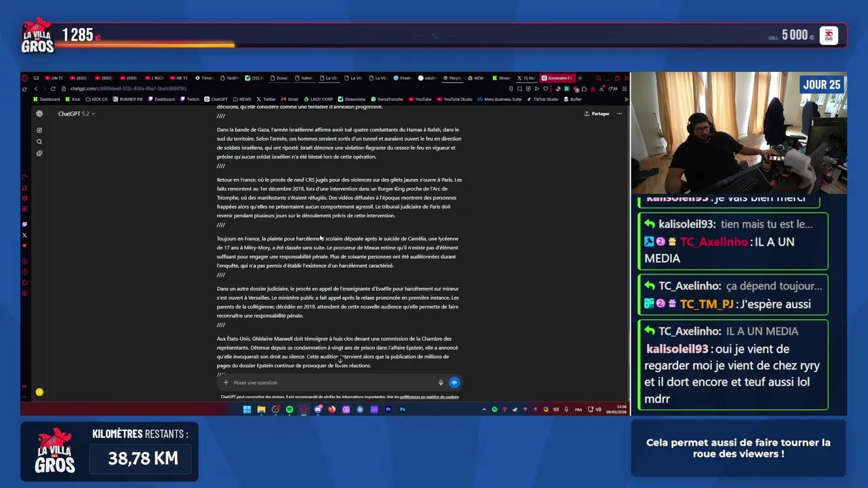868x488 pixels.
Task: Click the plus attach icon in prompt box
Action: coord(226,382)
